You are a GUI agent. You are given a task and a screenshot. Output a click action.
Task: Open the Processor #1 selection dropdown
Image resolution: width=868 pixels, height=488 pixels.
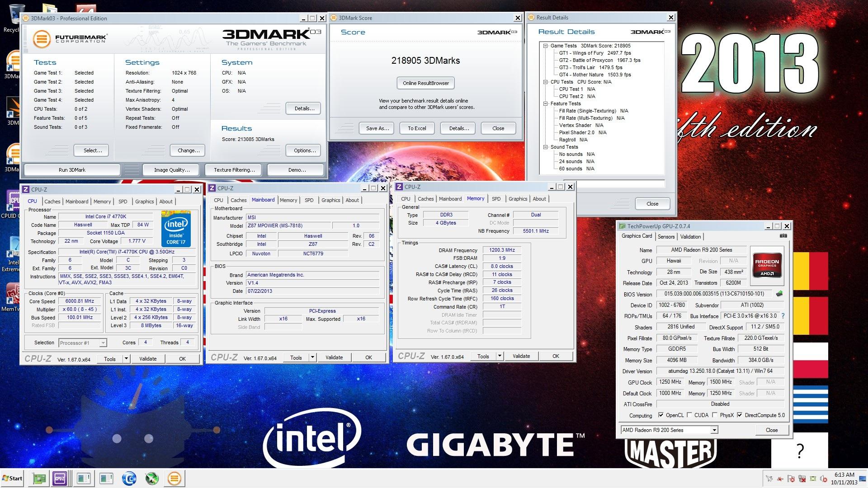point(103,343)
